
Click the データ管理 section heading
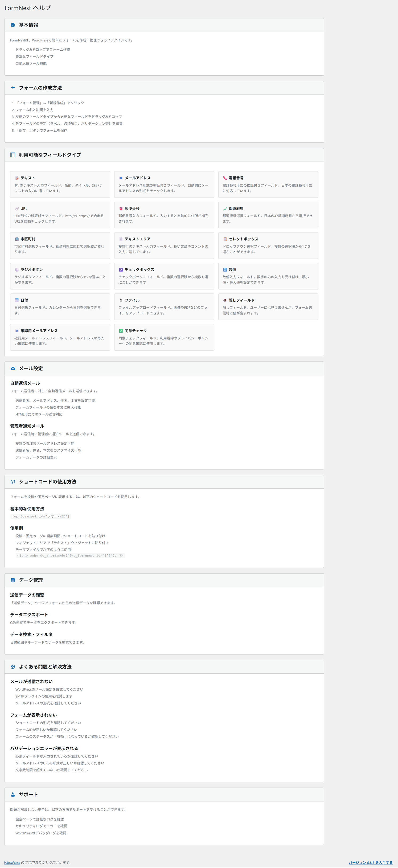tap(31, 580)
